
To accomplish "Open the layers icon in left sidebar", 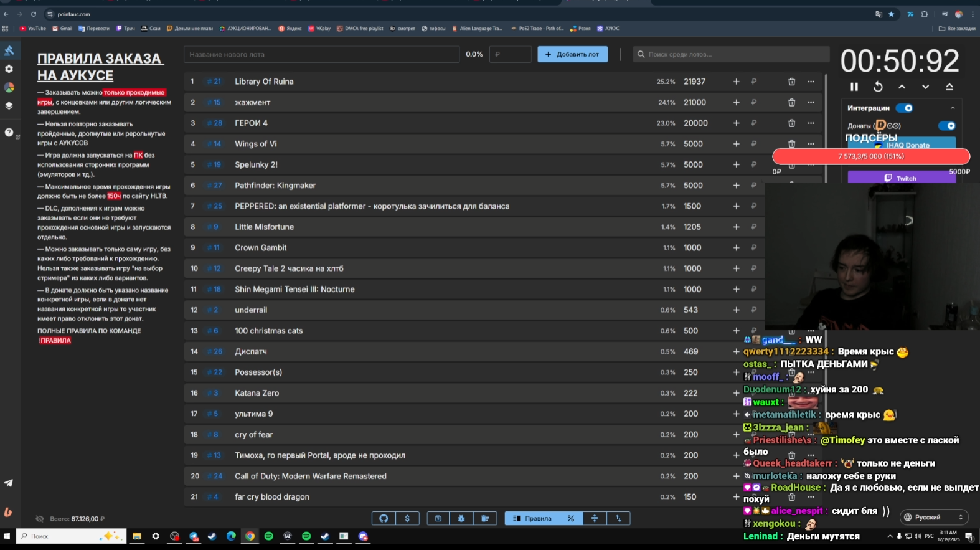I will [9, 106].
